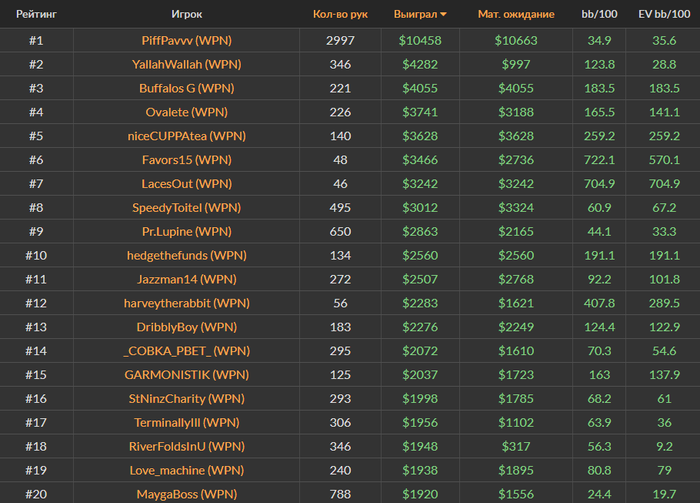Open YallahWallah (WPN) player link
Image resolution: width=700 pixels, height=503 pixels.
point(187,64)
